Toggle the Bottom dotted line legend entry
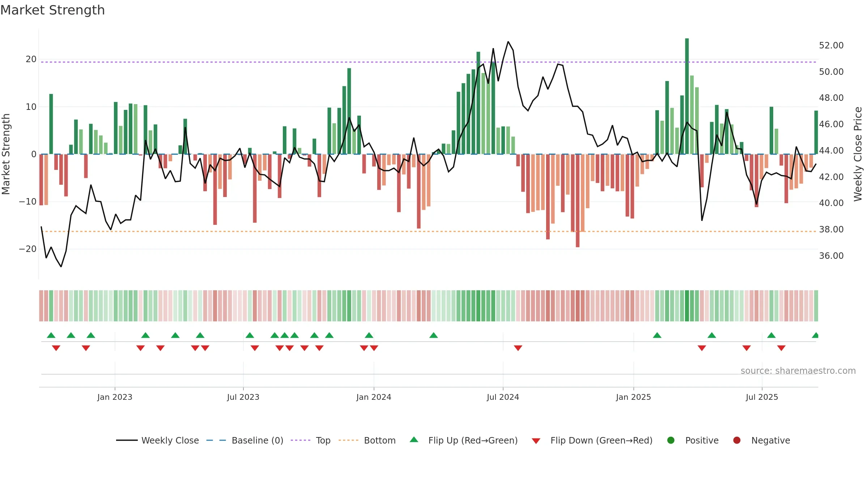Screen dimensions: 868x488 [367, 440]
